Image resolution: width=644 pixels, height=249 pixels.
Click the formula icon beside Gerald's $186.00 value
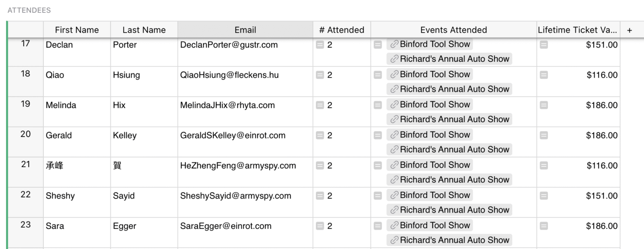point(544,135)
